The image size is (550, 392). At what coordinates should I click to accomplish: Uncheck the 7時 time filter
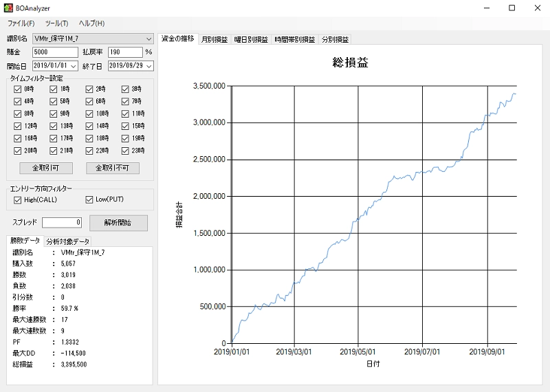click(x=125, y=101)
